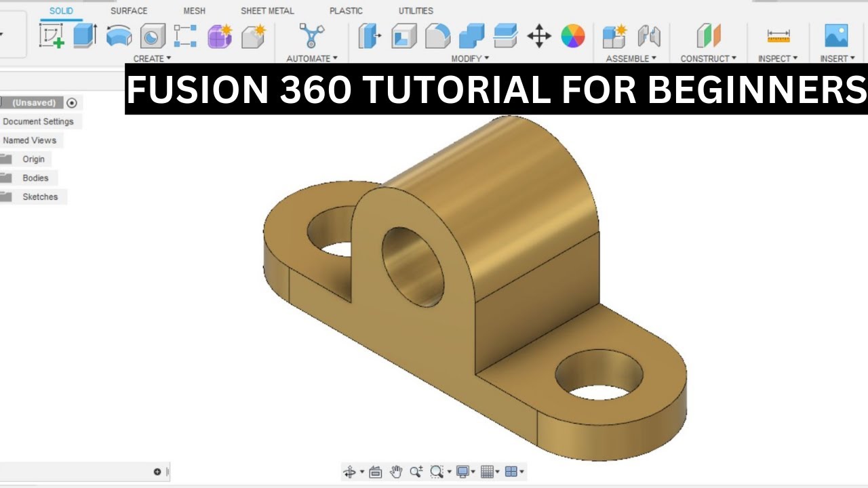The height and width of the screenshot is (488, 868).
Task: Select the Hole tool
Action: click(153, 36)
